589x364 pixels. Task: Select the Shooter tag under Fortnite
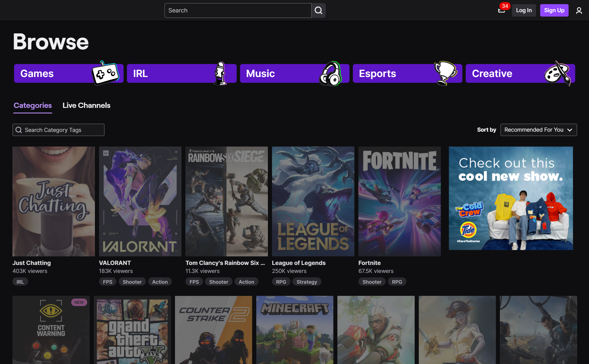[372, 282]
